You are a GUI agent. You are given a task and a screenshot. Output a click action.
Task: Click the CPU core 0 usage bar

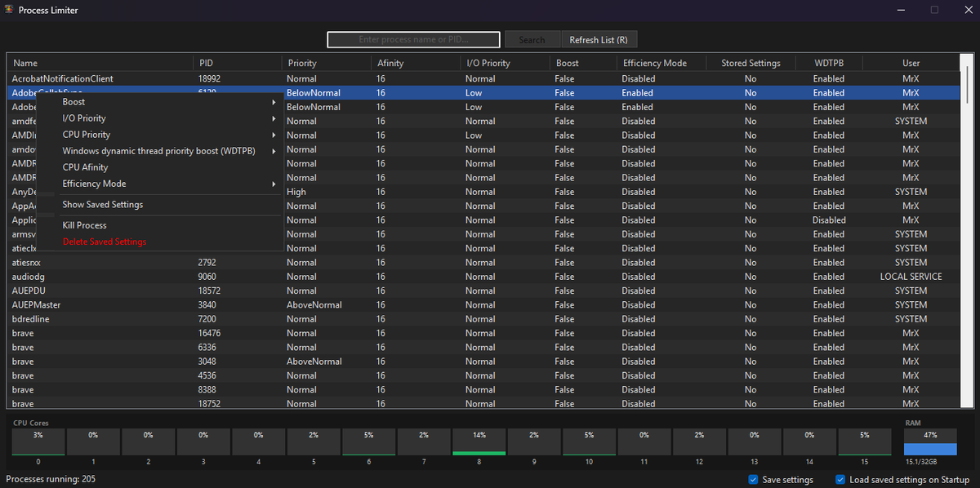coord(38,441)
